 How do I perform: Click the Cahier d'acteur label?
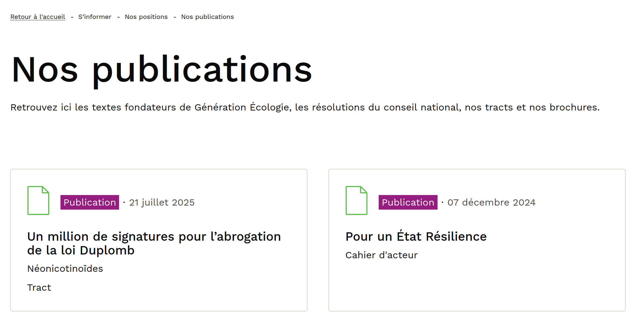click(381, 255)
